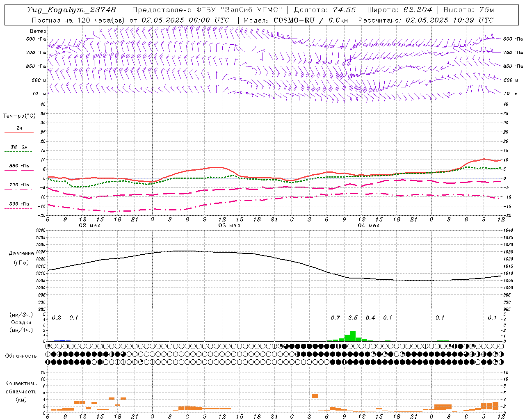This screenshot has height=420, width=525.
Task: Click the Давление pressure panel label
Action: (21, 253)
